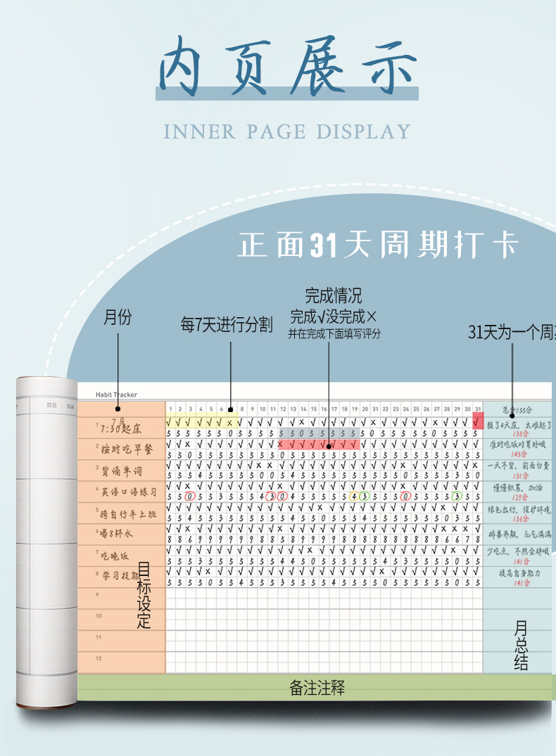
Task: Click the 备注注释 green footer bar
Action: (x=317, y=688)
